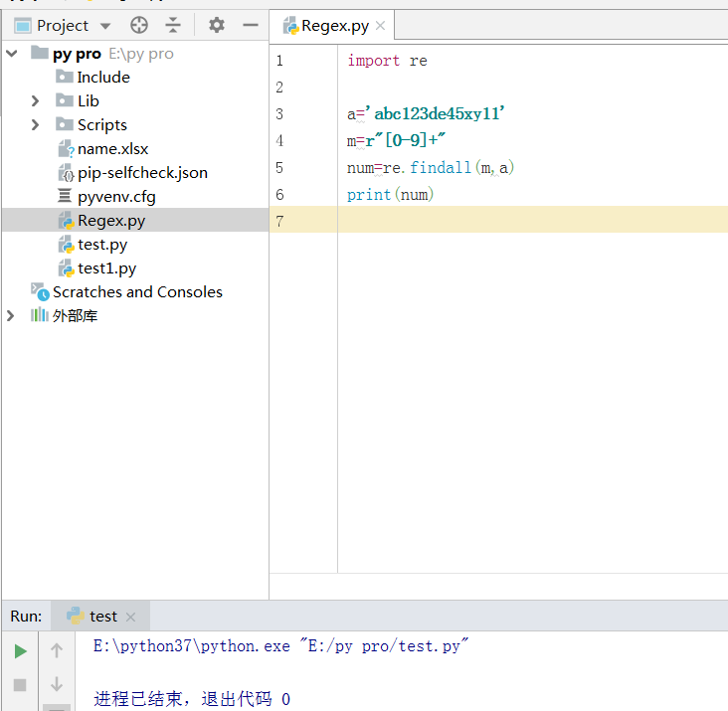Select test1.py in the project tree

[106, 268]
